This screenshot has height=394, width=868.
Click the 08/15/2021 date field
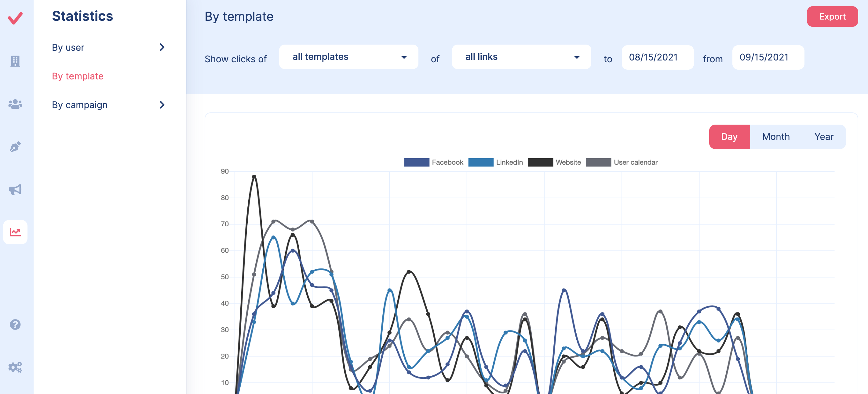pos(657,57)
